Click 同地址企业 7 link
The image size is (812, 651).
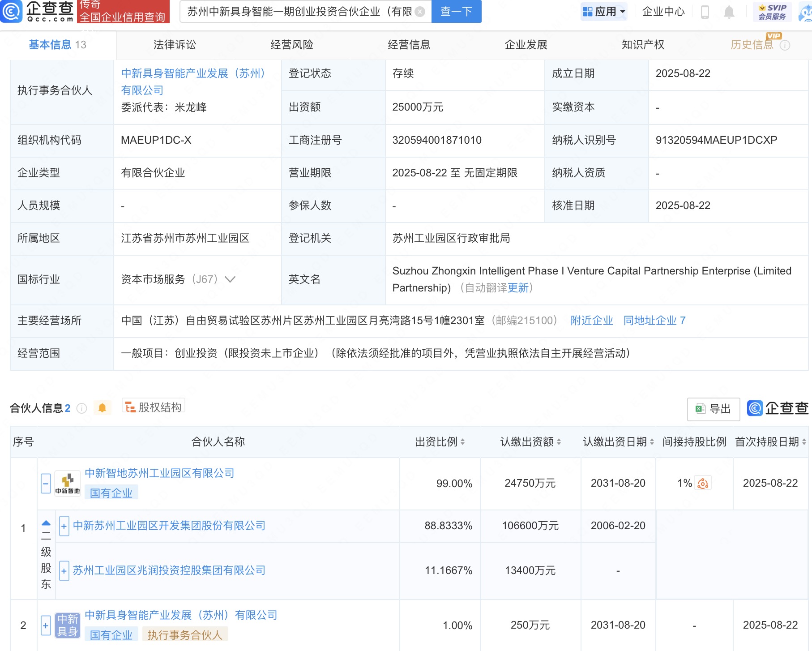click(654, 321)
